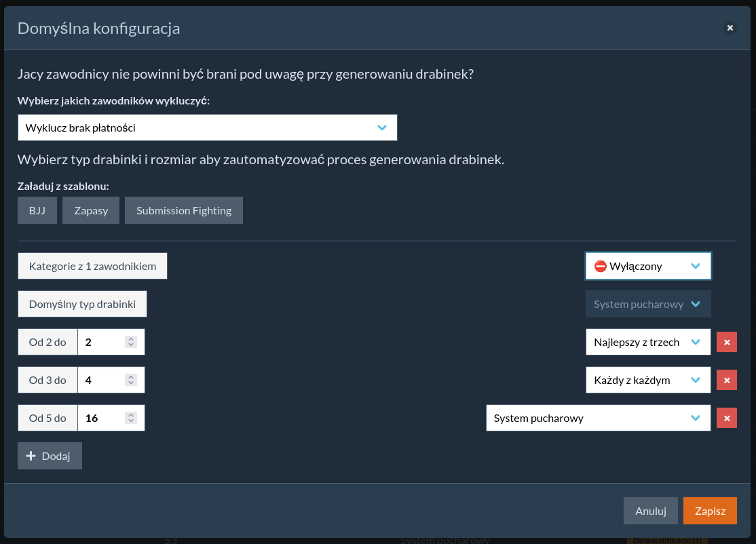Open the 'Wyklucz brak płatności' dropdown
Viewport: 756px width, 544px height.
[x=207, y=128]
